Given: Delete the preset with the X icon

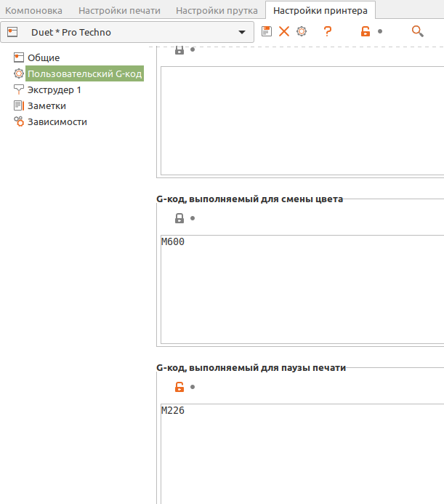Looking at the screenshot, I should tap(284, 31).
